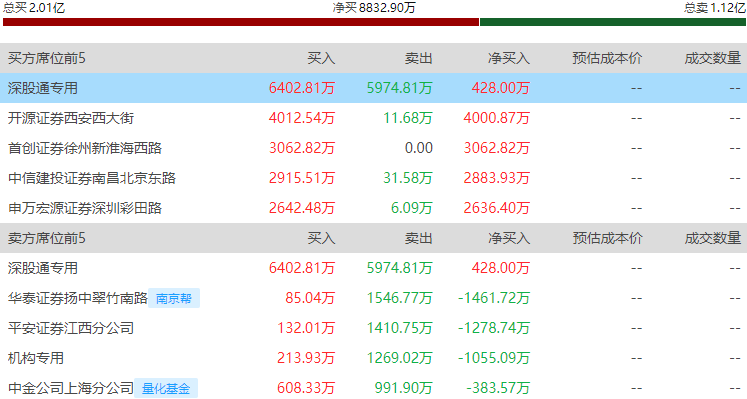This screenshot has height=399, width=747.
Task: Click the green total-sell proportion bar
Action: pos(613,22)
